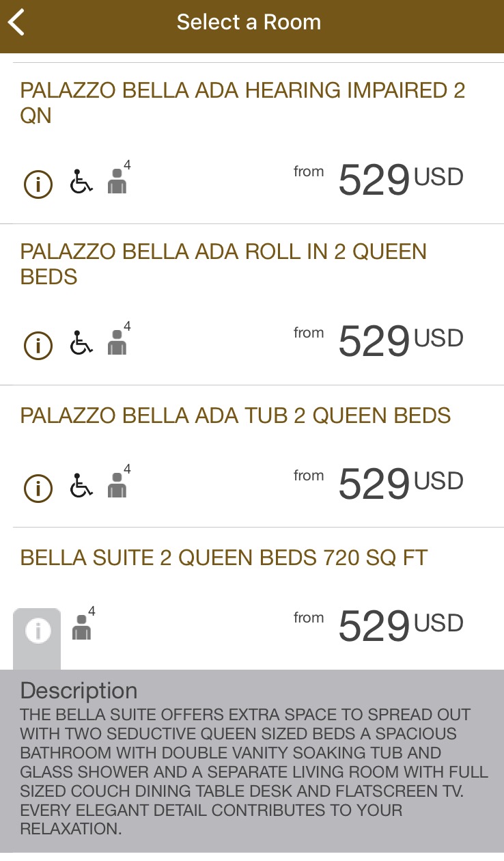This screenshot has width=504, height=861.
Task: Collapse Bella Suite description via info icon
Action: pyautogui.click(x=38, y=631)
